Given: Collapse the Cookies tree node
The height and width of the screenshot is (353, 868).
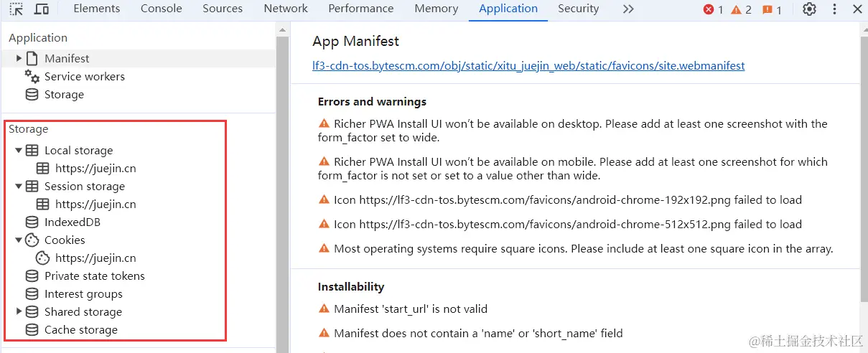Looking at the screenshot, I should point(19,240).
